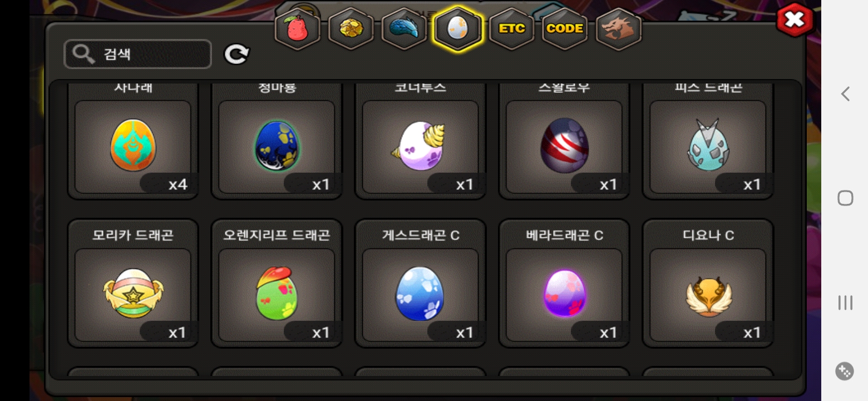Click the refresh arrow icon

(x=236, y=55)
